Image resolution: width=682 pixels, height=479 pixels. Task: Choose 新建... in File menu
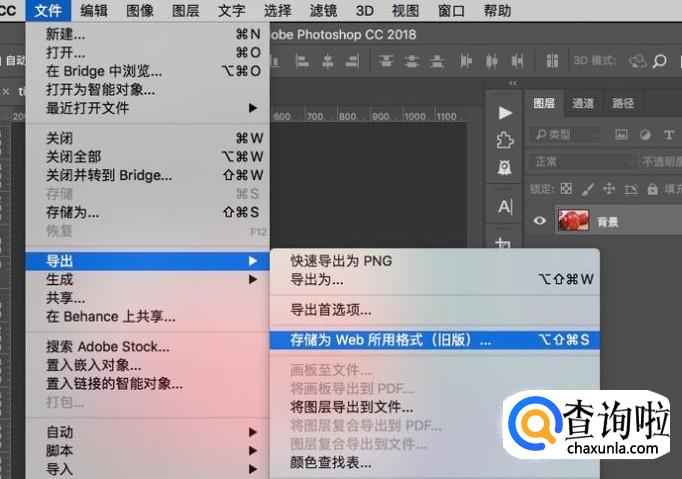(x=148, y=34)
